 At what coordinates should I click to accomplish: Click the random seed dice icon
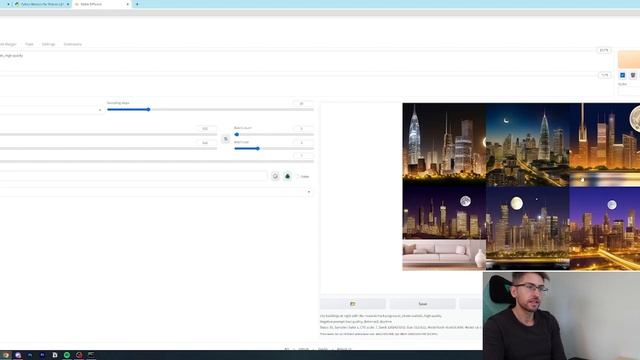[x=275, y=176]
